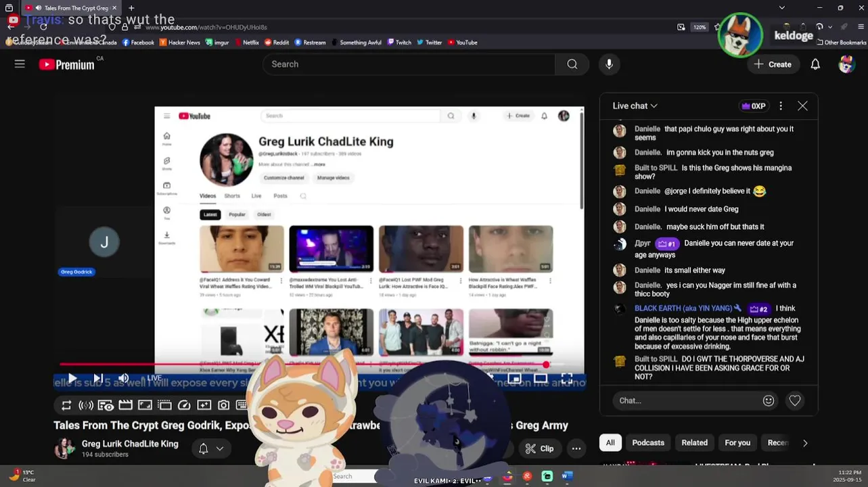
Task: Open live chat more options menu
Action: coord(781,106)
